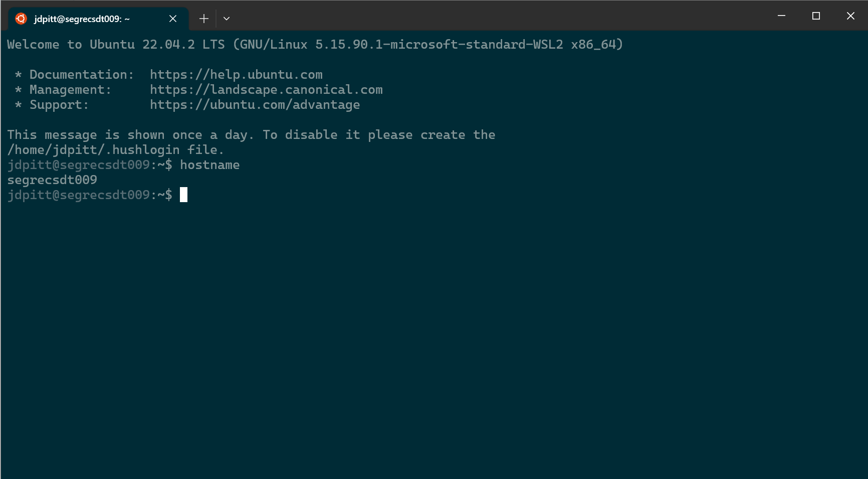The width and height of the screenshot is (868, 479).
Task: Click the terminal cursor at the prompt
Action: [184, 195]
